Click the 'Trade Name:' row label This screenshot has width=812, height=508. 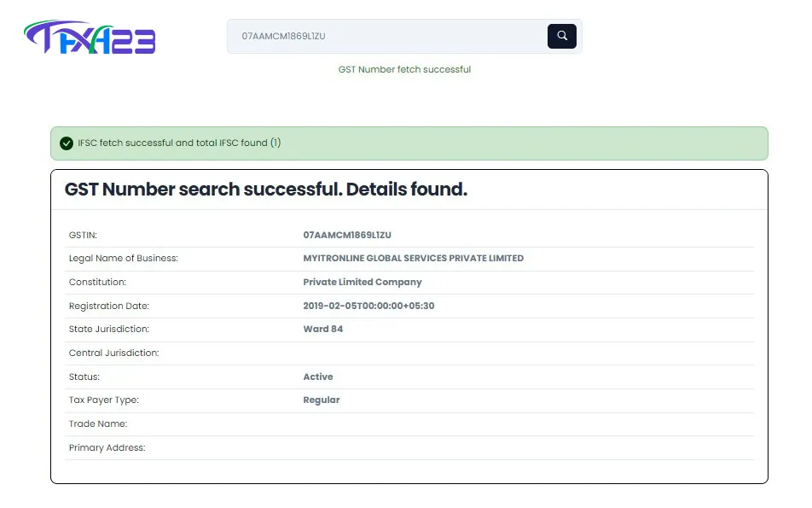[97, 423]
